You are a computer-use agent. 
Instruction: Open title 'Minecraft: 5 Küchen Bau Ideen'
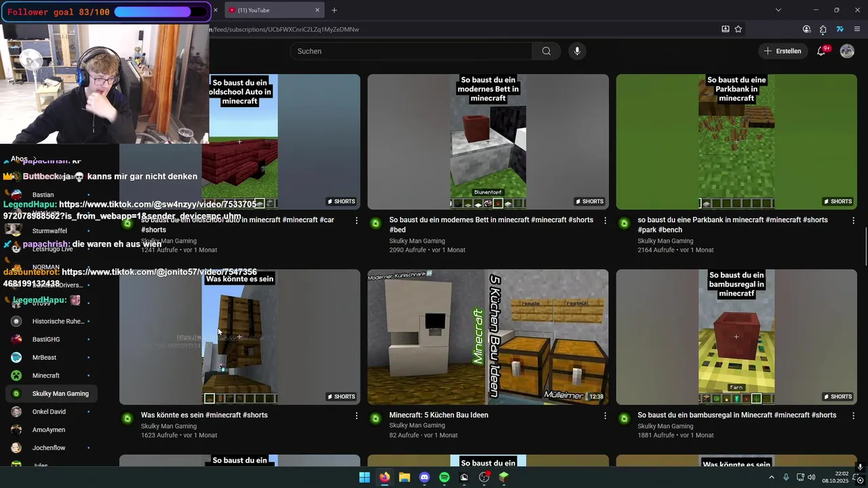[x=439, y=415]
